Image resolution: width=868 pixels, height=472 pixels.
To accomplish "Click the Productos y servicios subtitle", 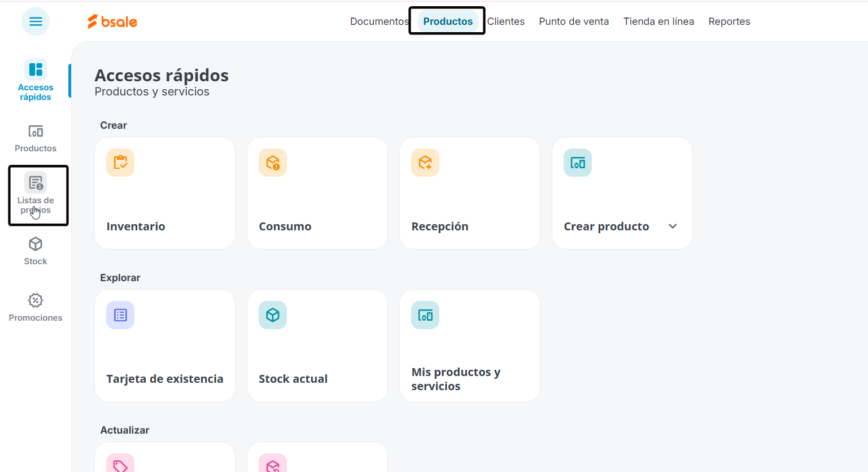I will coord(152,91).
